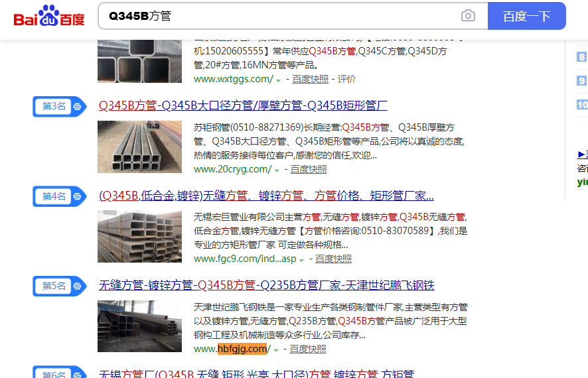Open 百度快照 for www.fgc9.com

tap(333, 259)
